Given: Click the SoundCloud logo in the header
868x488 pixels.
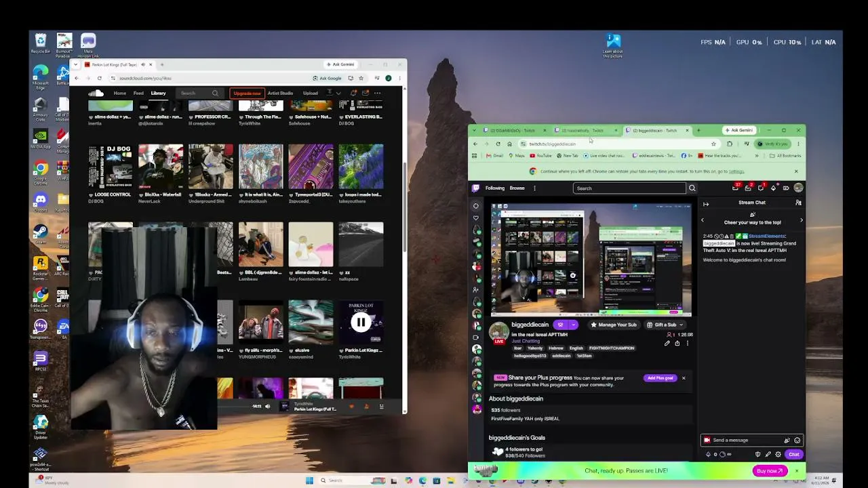Looking at the screenshot, I should pyautogui.click(x=96, y=93).
